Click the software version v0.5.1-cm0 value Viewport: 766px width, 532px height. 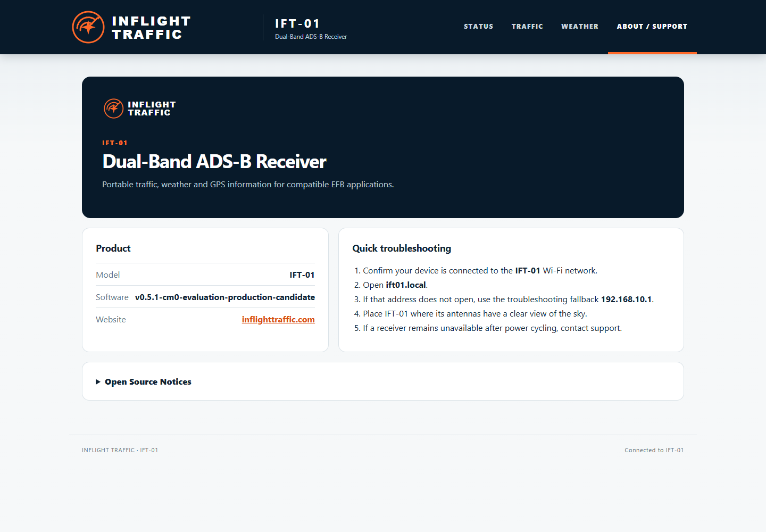(x=225, y=297)
